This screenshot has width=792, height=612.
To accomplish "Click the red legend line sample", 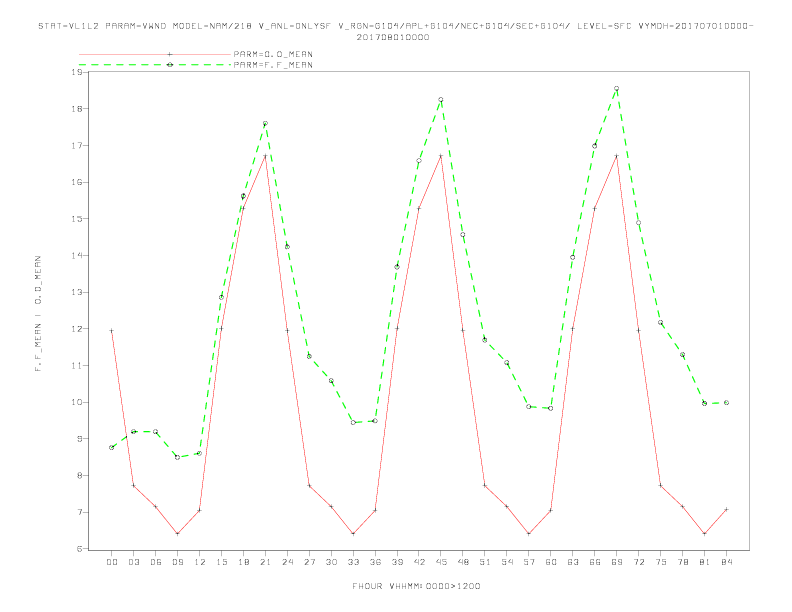I will (x=155, y=54).
